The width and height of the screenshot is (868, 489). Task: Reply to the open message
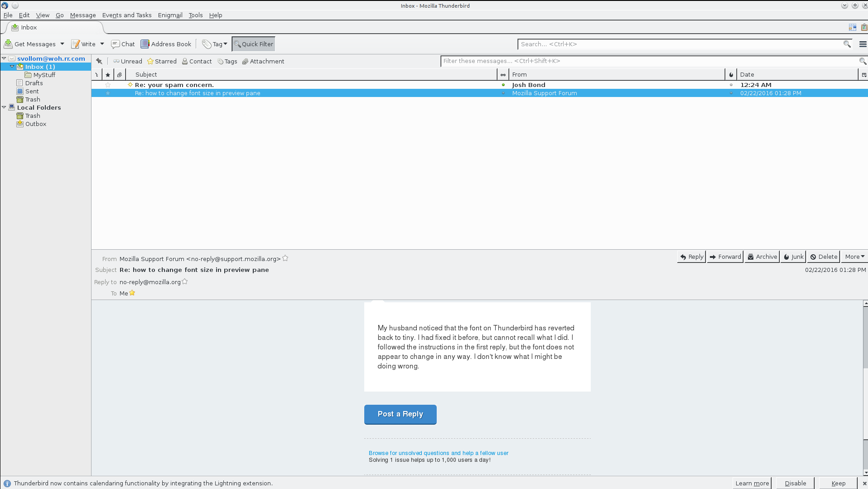[x=691, y=257]
